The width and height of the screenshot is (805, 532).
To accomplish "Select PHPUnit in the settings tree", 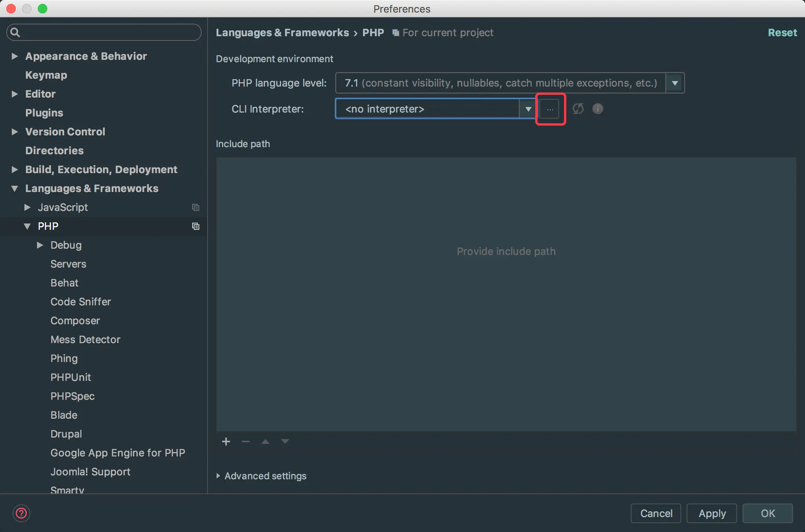I will point(70,377).
